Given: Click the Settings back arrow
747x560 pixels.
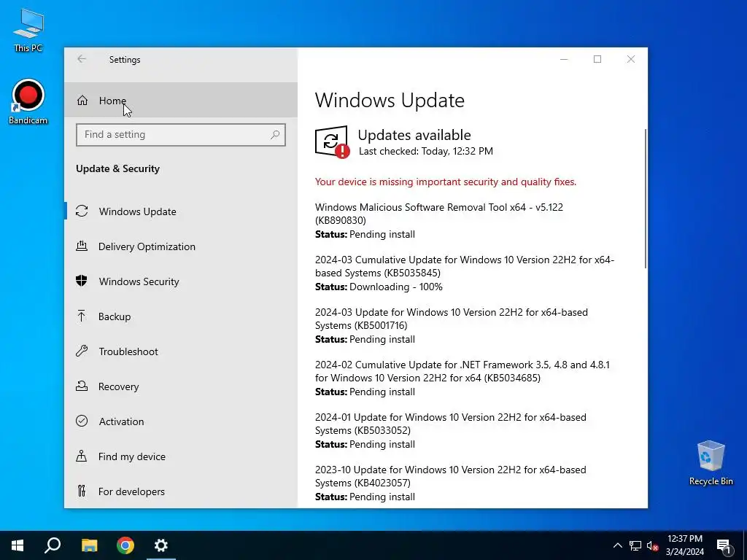Looking at the screenshot, I should coord(82,59).
